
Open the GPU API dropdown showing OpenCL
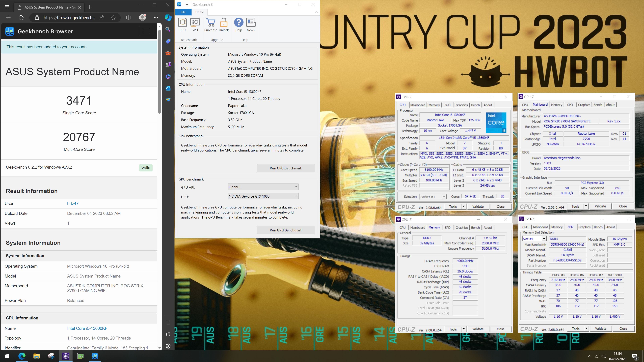263,187
